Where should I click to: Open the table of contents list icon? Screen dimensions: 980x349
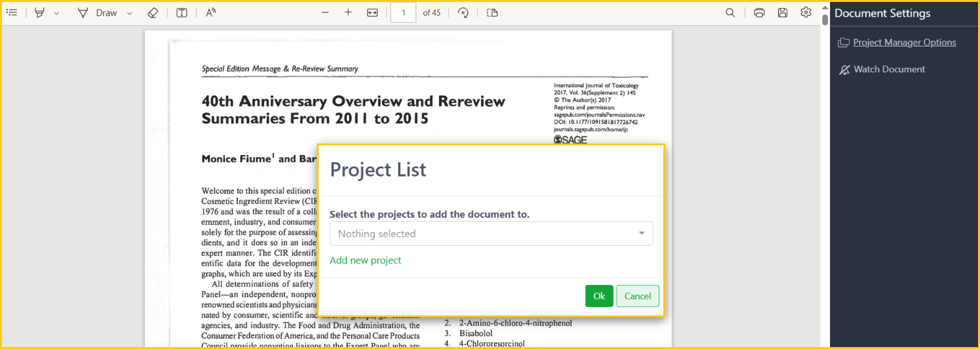[12, 13]
